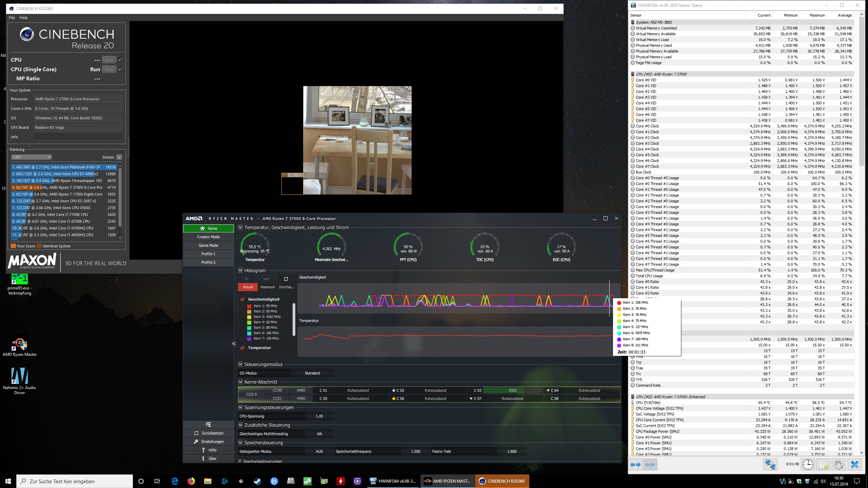The image size is (868, 488).
Task: Open HWiNFO sensor settings gear
Action: tap(839, 464)
